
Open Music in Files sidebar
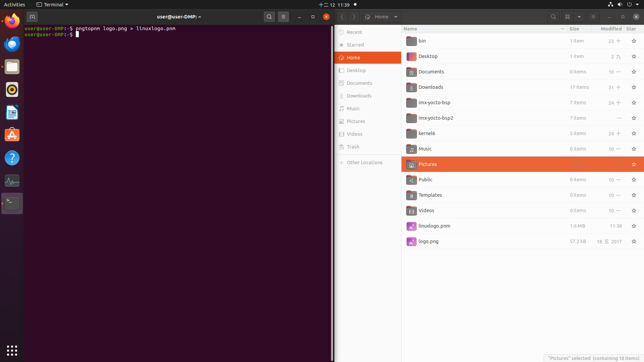click(368, 109)
